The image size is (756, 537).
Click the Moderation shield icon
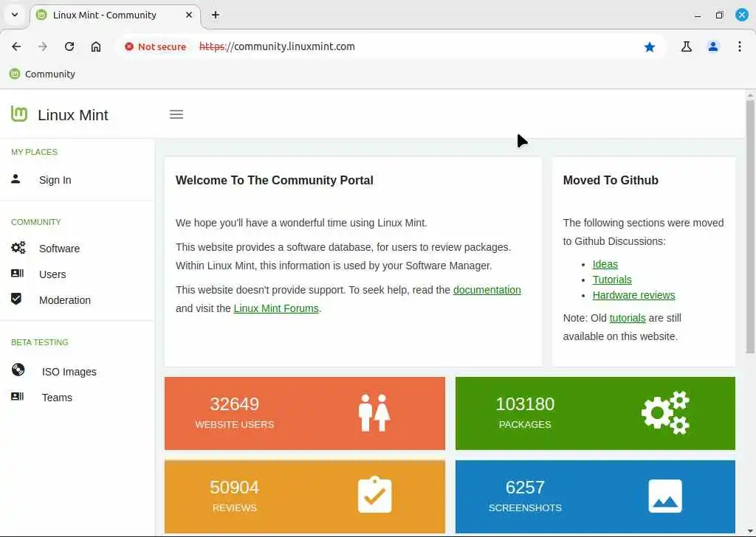(16, 299)
